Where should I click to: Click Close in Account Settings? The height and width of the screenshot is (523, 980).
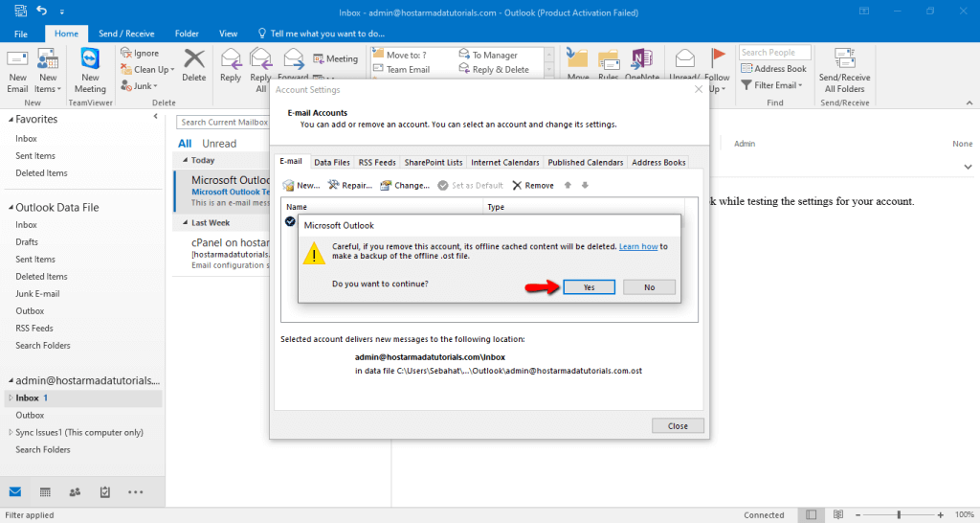tap(678, 426)
